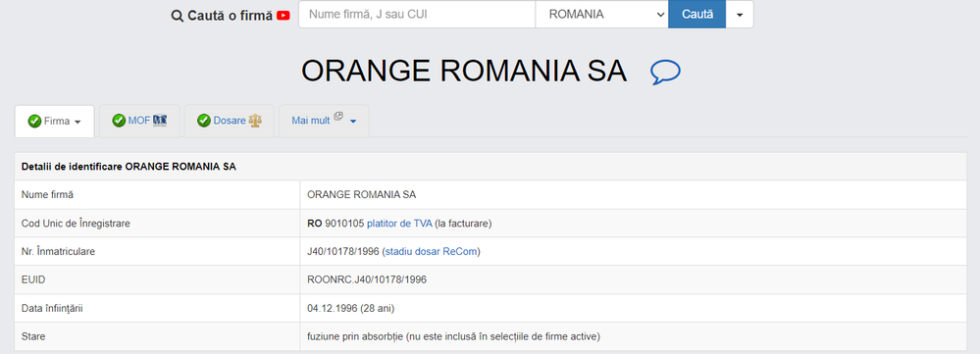Expand the Firma tab dropdown caret
This screenshot has width=980, height=354.
pos(77,122)
